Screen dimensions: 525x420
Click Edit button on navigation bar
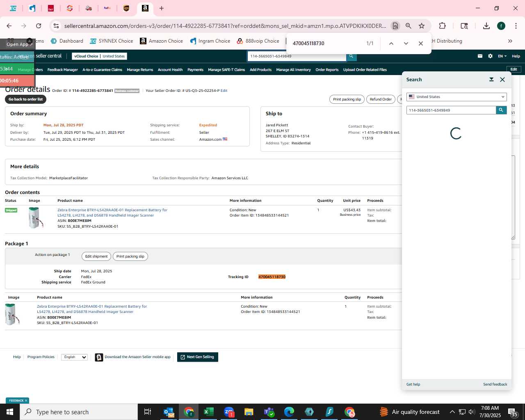point(514,69)
